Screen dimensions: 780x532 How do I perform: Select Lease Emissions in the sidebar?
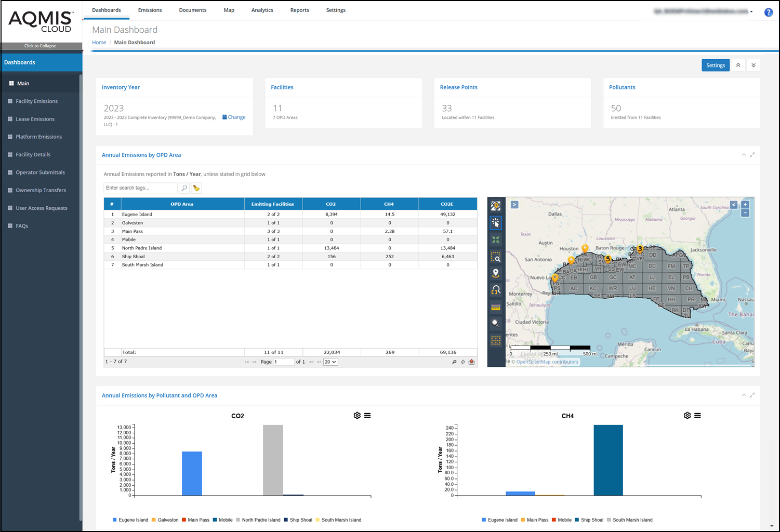[x=35, y=119]
